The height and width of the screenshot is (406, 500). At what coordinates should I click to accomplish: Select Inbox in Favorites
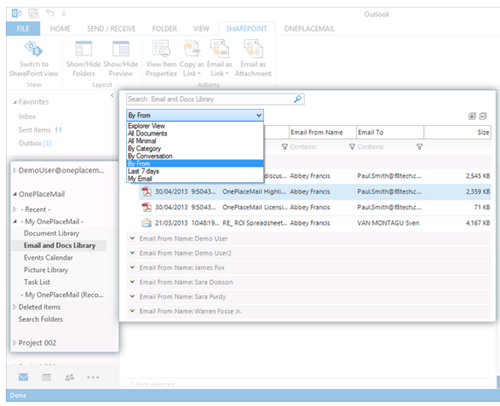[x=27, y=116]
